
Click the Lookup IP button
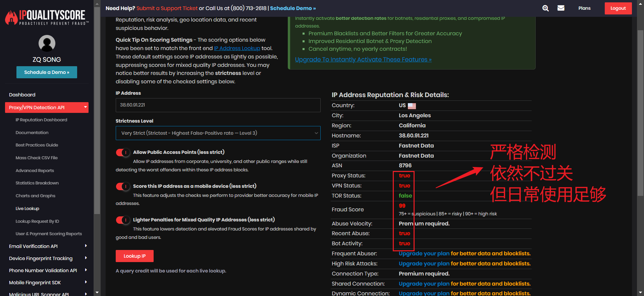click(135, 256)
